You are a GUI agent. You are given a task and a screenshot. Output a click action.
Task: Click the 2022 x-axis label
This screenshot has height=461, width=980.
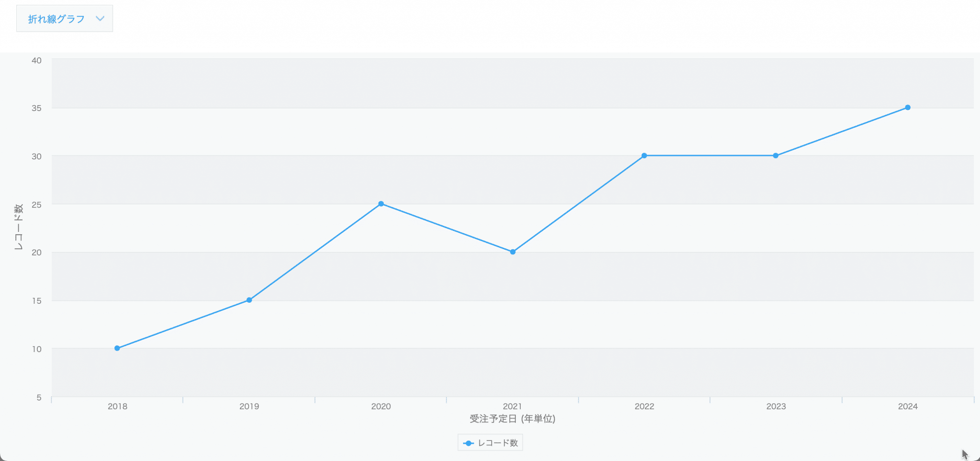point(644,406)
